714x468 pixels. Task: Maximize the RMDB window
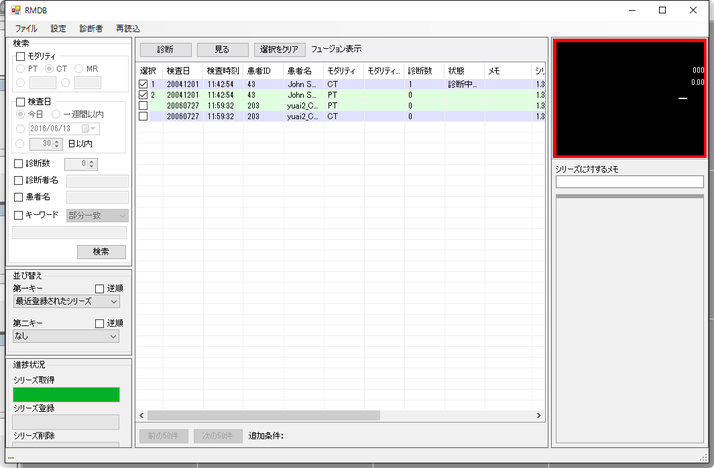[x=663, y=10]
